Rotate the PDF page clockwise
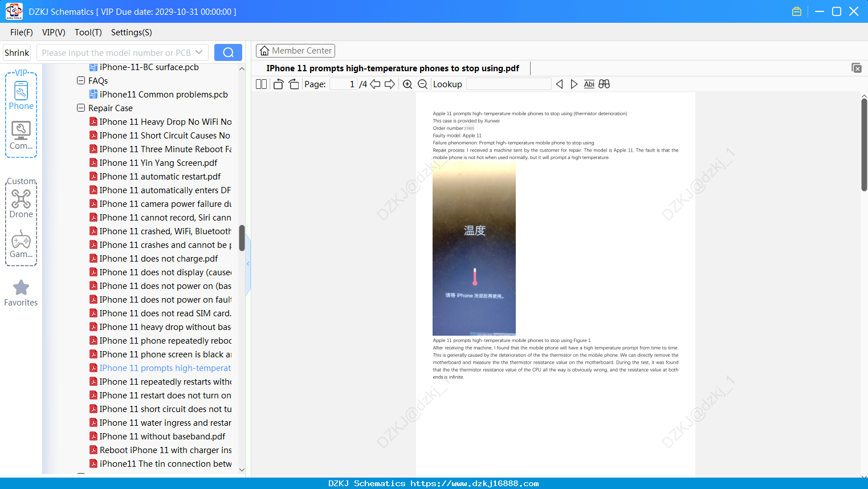 pyautogui.click(x=294, y=84)
